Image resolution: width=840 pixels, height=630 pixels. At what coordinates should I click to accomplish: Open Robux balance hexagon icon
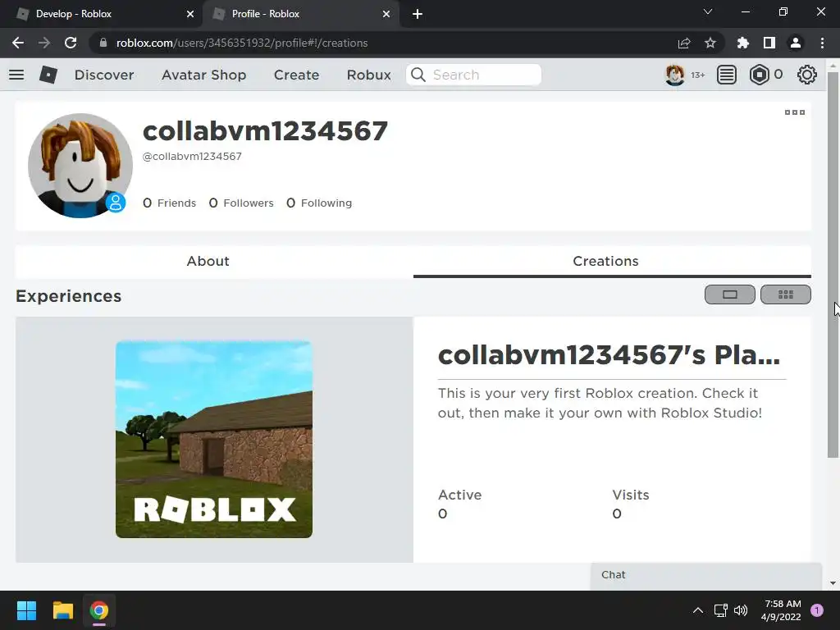coord(759,75)
